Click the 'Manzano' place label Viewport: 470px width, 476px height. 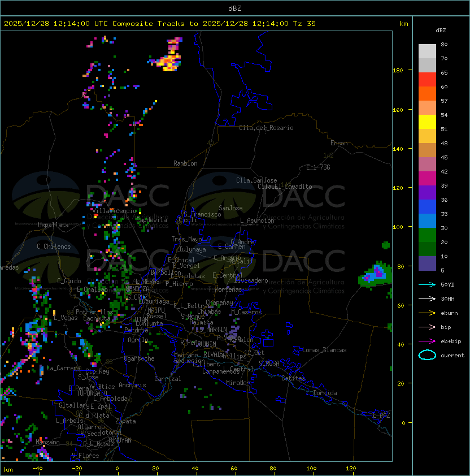click(x=47, y=442)
